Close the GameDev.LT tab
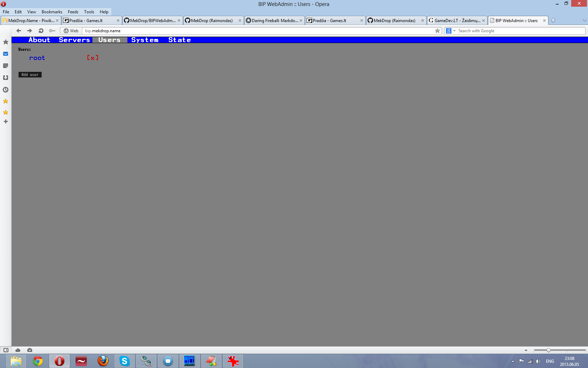 (483, 21)
